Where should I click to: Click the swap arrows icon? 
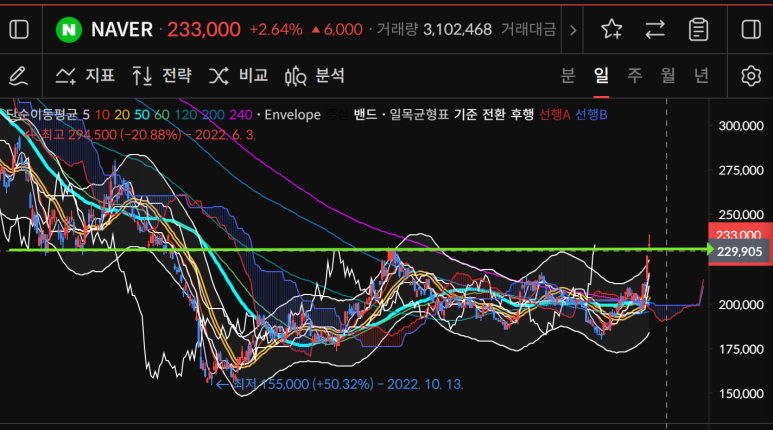click(655, 30)
